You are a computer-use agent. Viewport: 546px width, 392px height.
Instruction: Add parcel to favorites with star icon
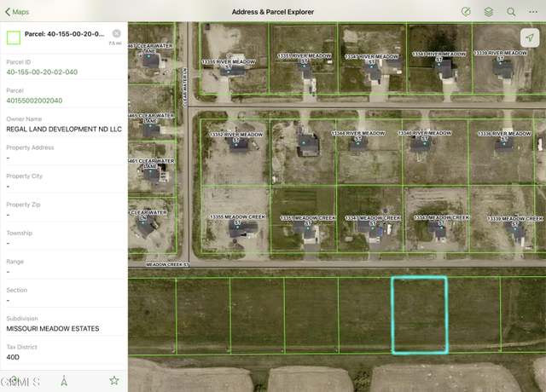point(114,381)
